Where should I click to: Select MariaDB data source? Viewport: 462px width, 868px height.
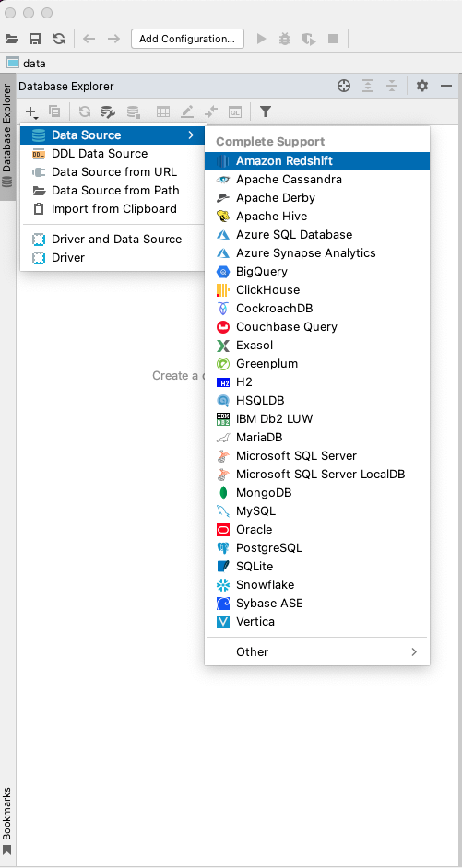pos(317,438)
